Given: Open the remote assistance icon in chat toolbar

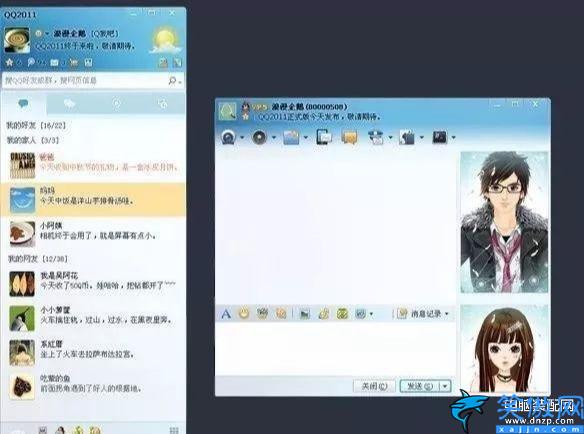Looking at the screenshot, I should [376, 137].
